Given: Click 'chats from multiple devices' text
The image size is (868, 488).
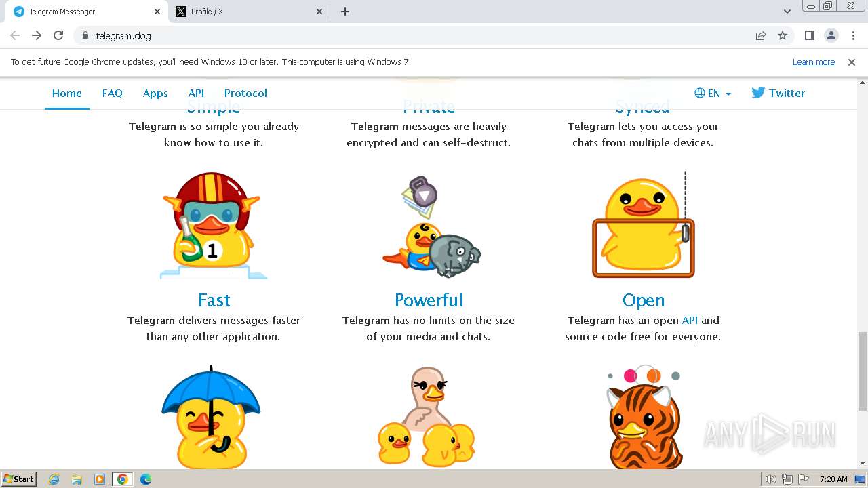Looking at the screenshot, I should 643,142.
